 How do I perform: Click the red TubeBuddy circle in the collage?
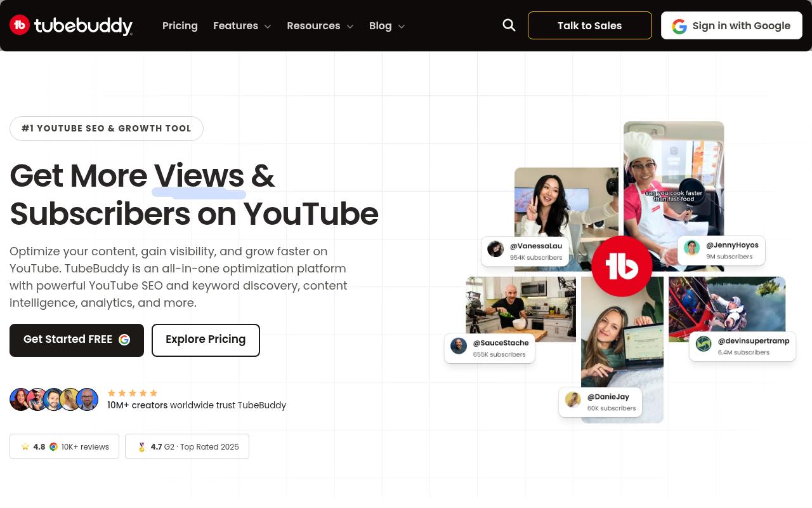coord(622,266)
